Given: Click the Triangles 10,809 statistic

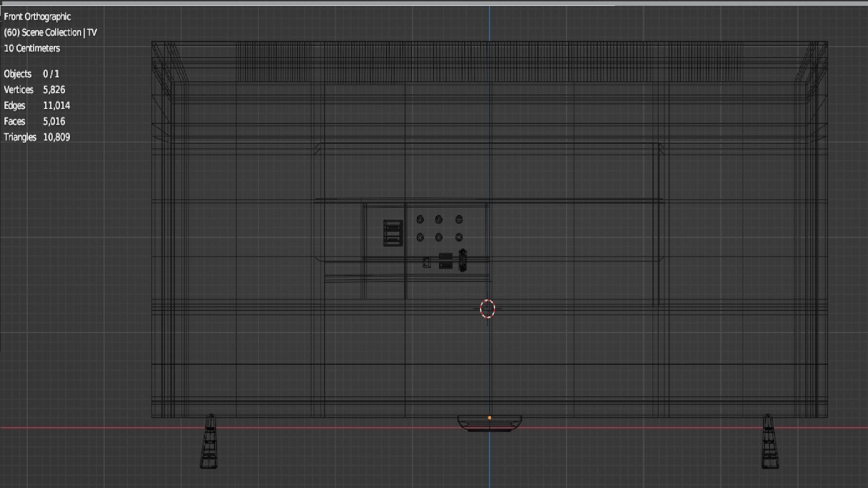Looking at the screenshot, I should tap(37, 137).
